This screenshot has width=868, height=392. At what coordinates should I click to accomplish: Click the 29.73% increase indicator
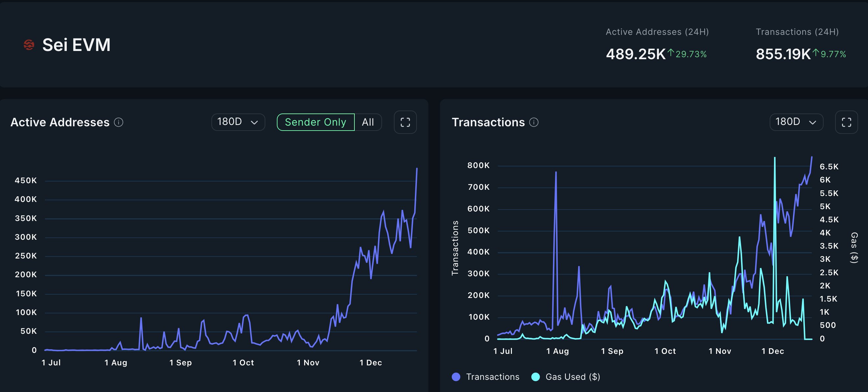click(687, 54)
